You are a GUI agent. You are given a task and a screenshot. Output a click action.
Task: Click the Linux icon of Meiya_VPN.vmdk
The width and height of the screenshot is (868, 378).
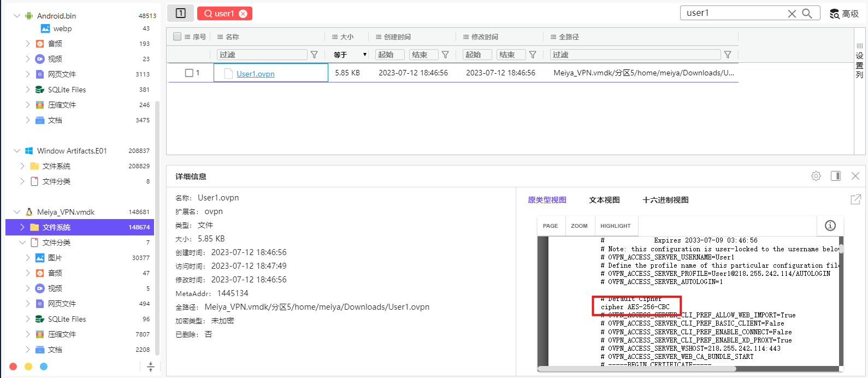click(29, 211)
